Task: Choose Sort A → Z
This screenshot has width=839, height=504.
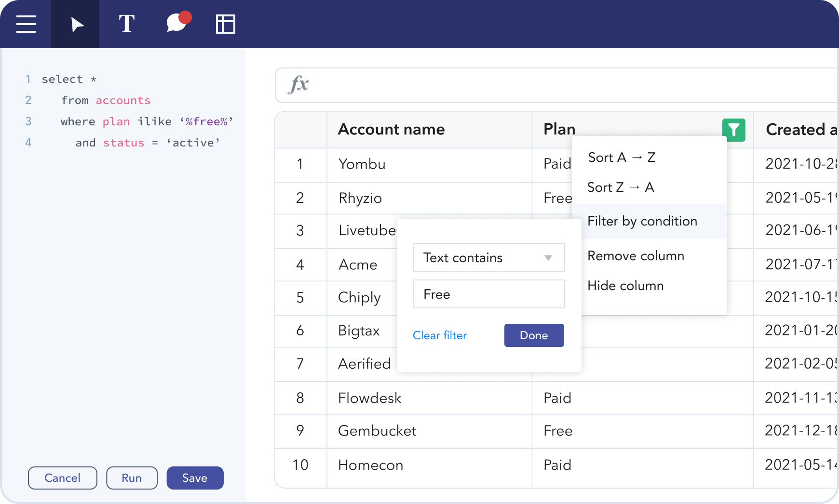Action: [x=622, y=158]
